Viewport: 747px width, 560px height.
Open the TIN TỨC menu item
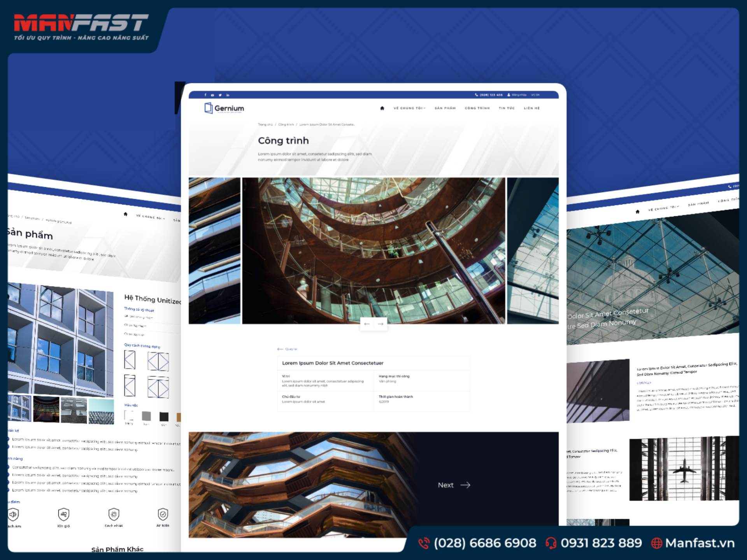point(507,108)
